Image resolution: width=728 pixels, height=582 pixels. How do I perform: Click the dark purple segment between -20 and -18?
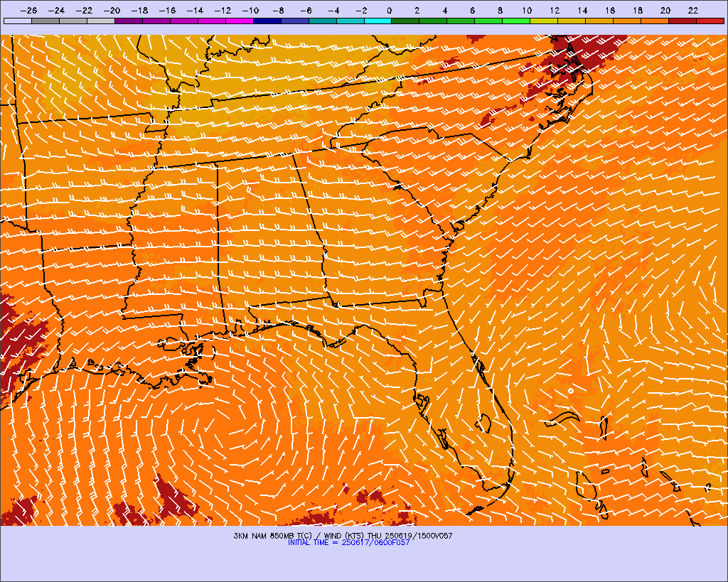(x=129, y=21)
